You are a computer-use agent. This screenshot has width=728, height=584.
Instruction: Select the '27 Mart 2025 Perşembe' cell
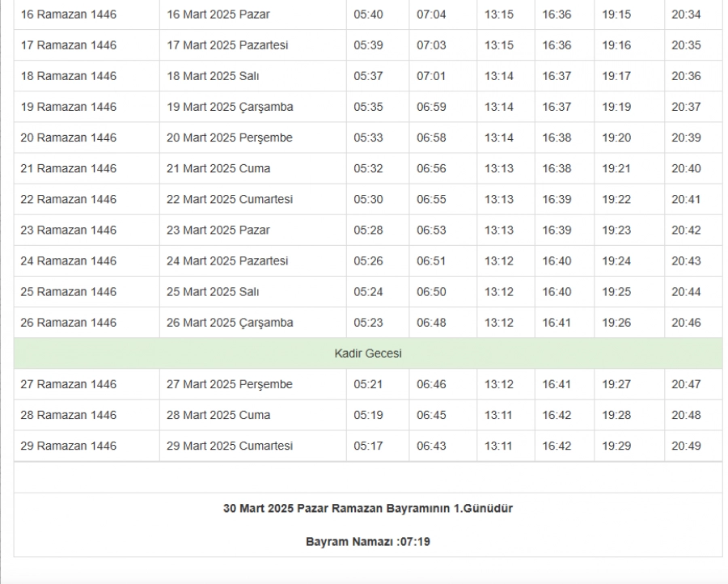coord(229,384)
